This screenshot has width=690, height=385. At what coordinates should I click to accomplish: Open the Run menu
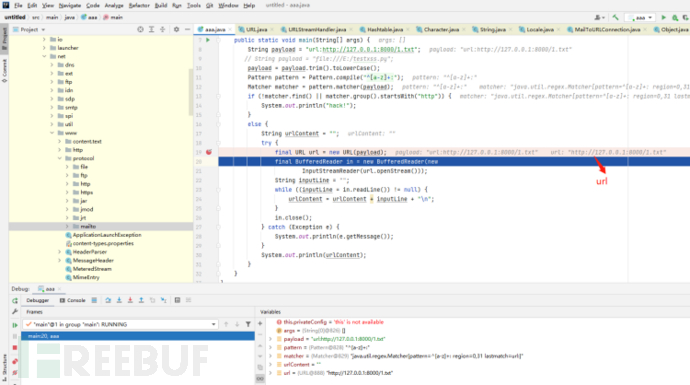(x=177, y=5)
